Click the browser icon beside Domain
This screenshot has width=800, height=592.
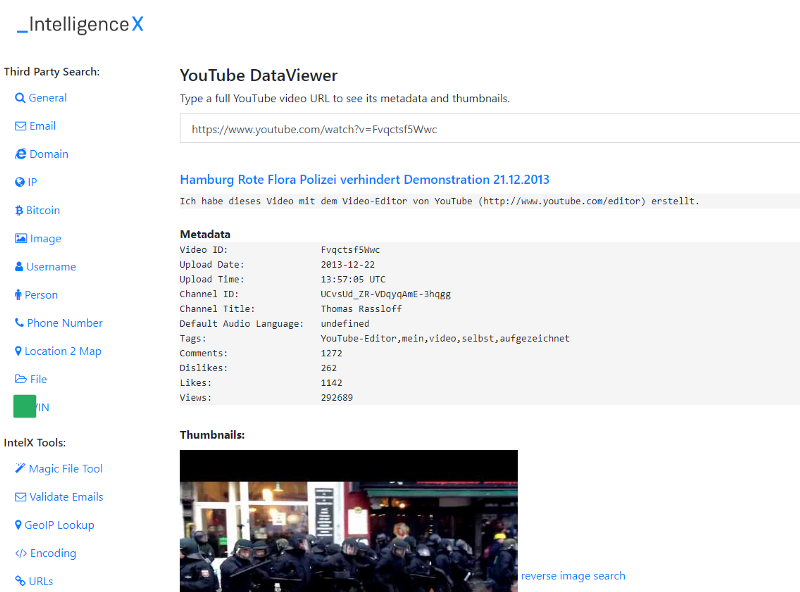pos(20,154)
